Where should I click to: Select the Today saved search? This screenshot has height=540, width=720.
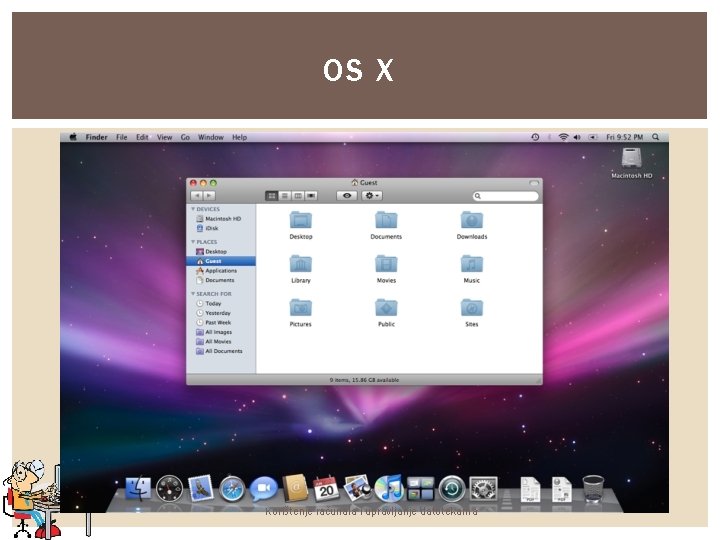coord(221,304)
